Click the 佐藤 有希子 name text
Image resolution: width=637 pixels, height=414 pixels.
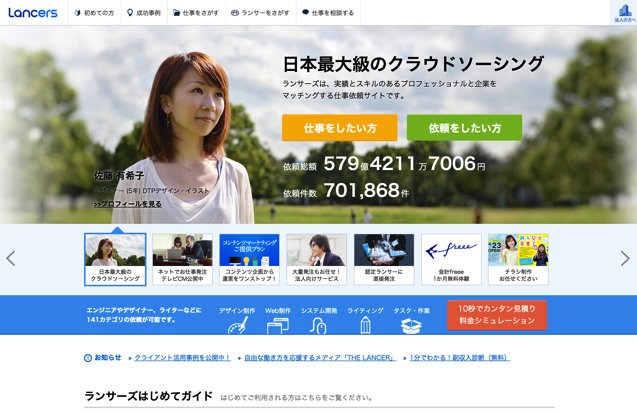click(119, 176)
